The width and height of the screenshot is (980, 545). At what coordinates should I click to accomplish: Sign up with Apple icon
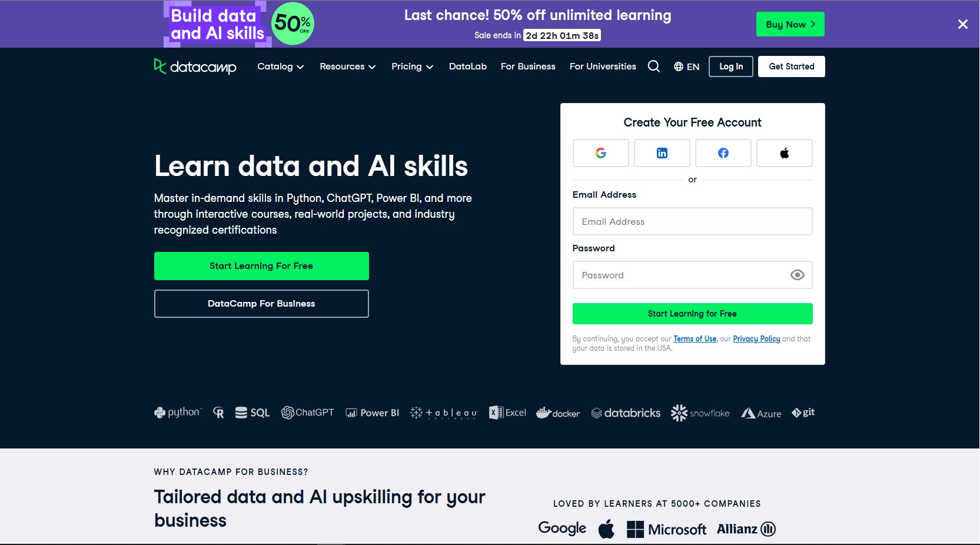pyautogui.click(x=784, y=153)
